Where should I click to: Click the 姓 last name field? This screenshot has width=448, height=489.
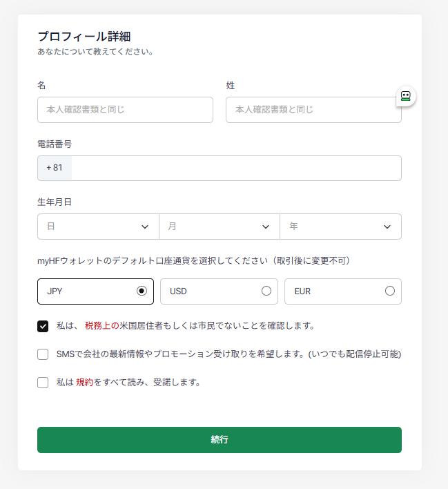(313, 110)
